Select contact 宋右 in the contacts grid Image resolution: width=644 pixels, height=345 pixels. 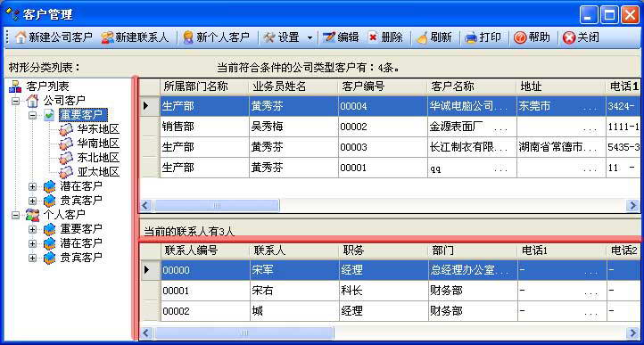[x=293, y=291]
